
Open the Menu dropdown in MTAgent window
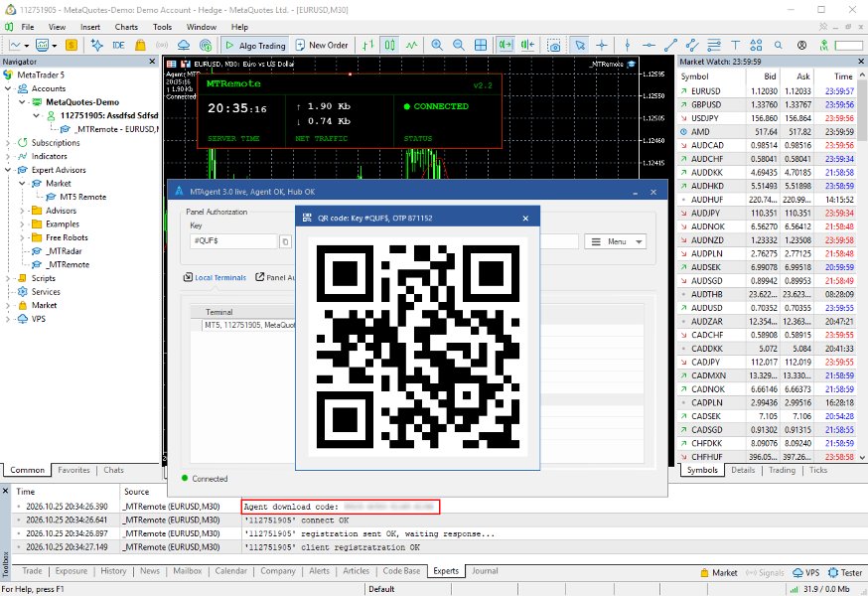[615, 241]
